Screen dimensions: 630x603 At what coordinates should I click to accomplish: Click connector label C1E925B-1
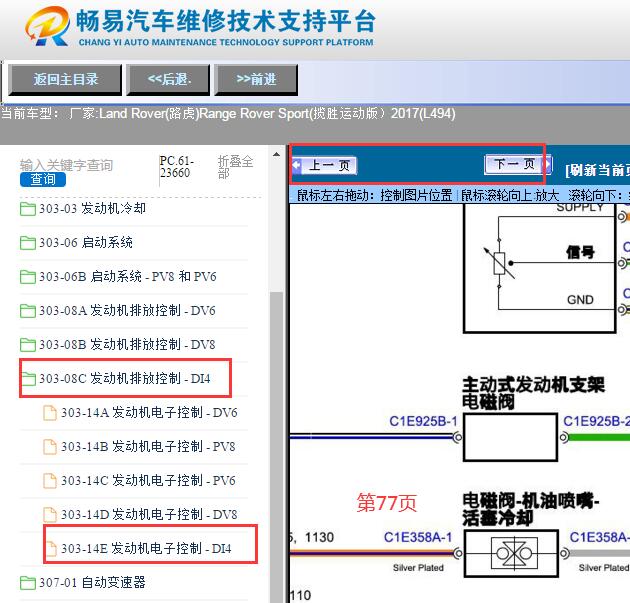(423, 421)
